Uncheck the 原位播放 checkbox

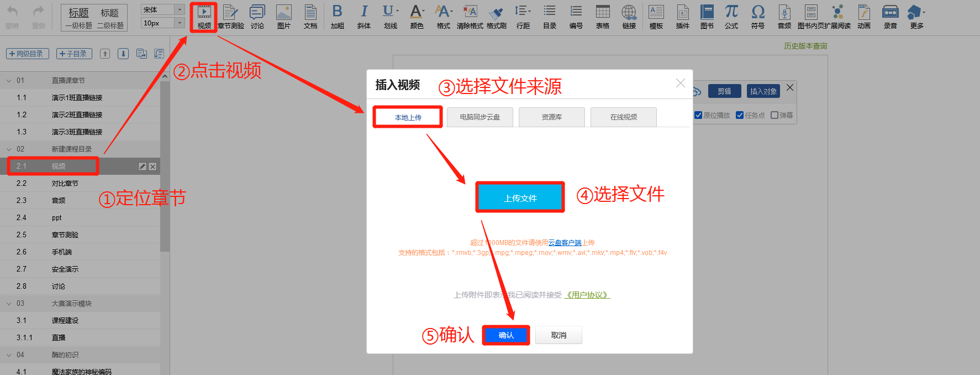point(698,115)
